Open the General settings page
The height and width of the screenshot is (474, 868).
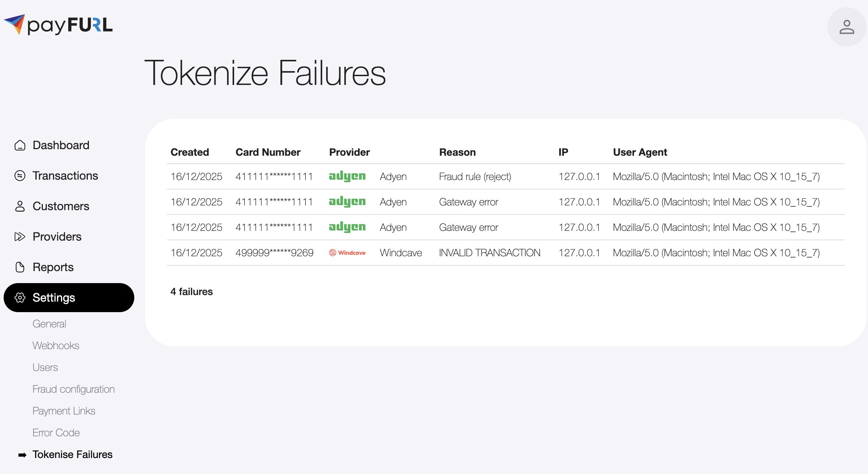pyautogui.click(x=49, y=323)
